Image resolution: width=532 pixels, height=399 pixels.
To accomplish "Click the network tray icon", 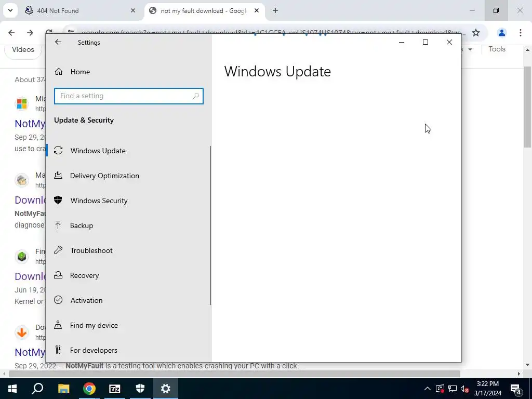I will [x=453, y=389].
